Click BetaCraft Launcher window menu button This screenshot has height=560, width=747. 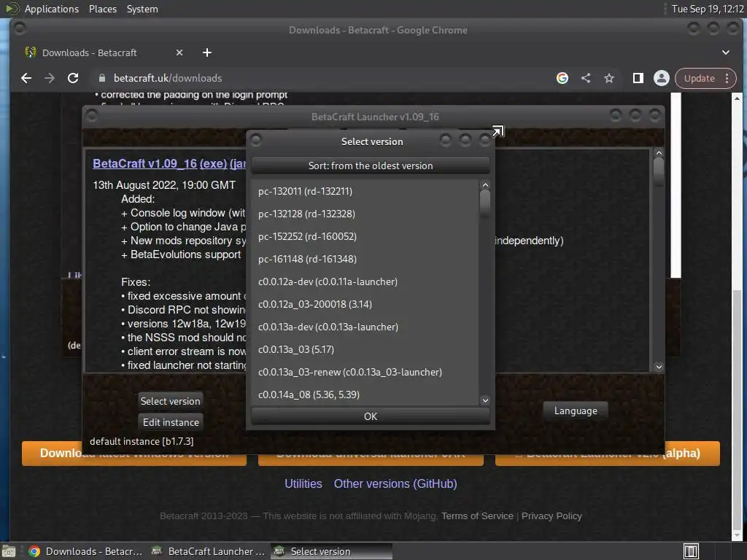92,116
